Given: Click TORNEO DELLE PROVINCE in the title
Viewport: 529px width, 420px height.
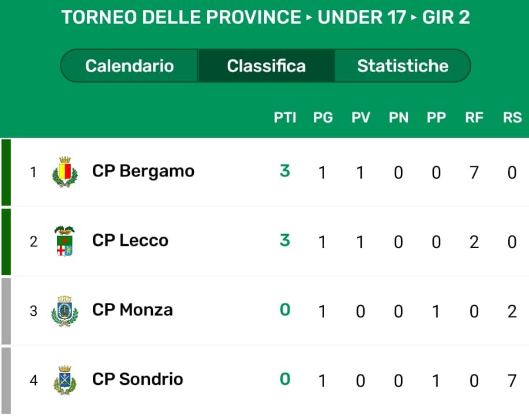Looking at the screenshot, I should click(181, 17).
